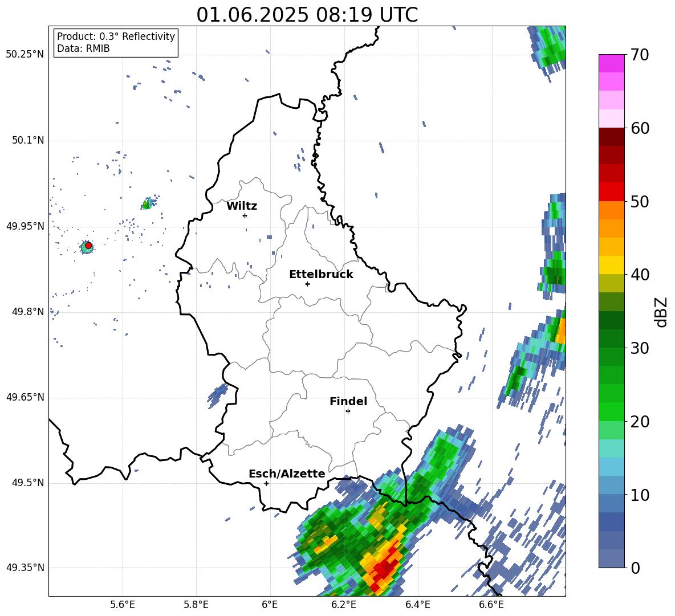The image size is (675, 616).
Task: Select the Findel station label
Action: pyautogui.click(x=348, y=401)
